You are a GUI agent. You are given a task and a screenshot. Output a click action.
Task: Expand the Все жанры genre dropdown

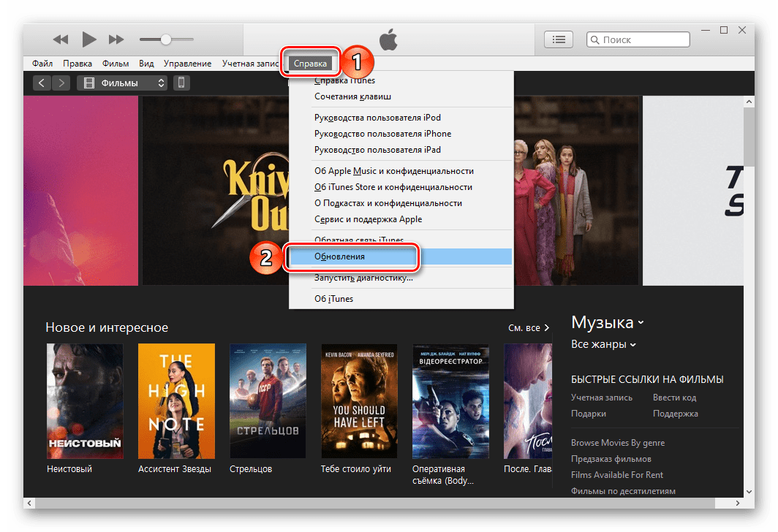click(x=603, y=344)
